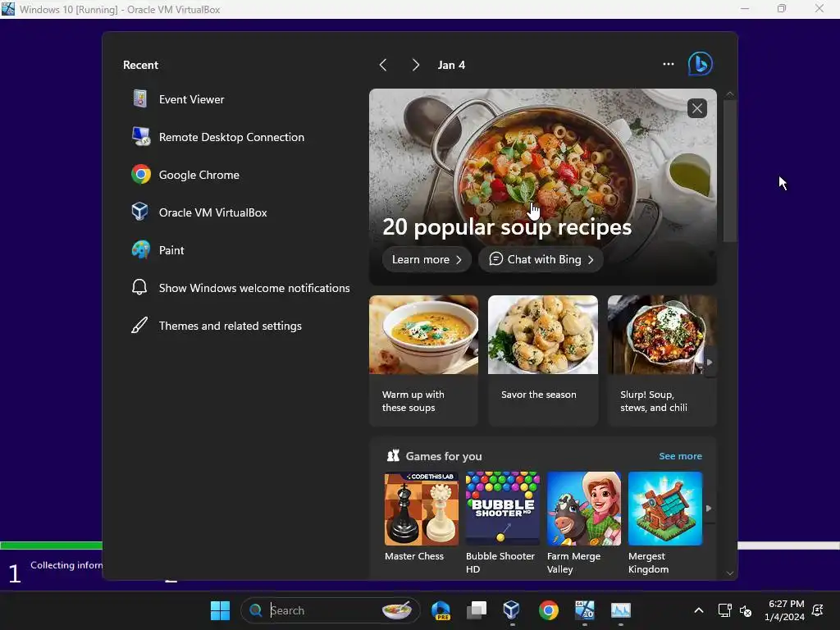Open Master Chess game
The image size is (840, 630).
tap(421, 517)
